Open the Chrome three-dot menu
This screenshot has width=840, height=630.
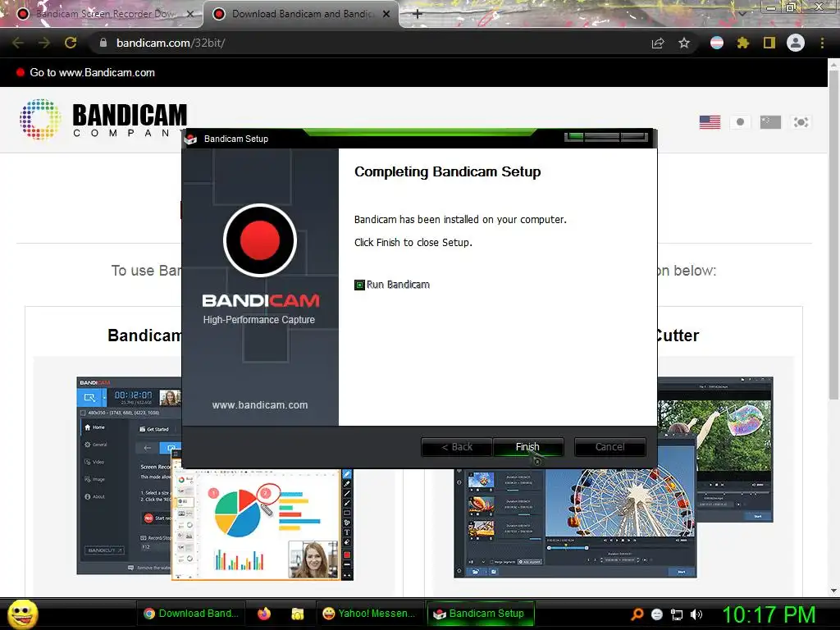[x=822, y=43]
